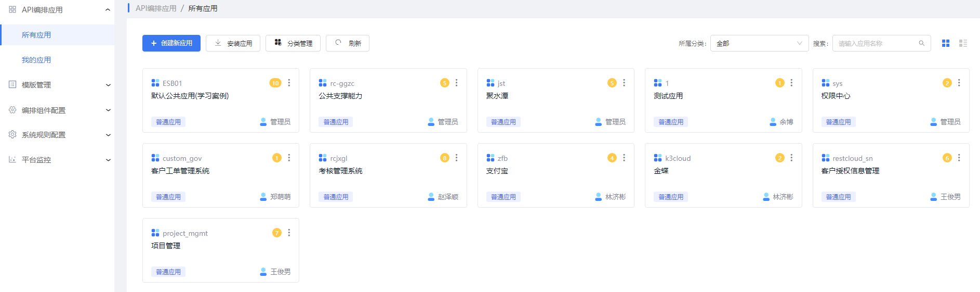
Task: Select 所有应用 in the sidebar
Action: 57,35
